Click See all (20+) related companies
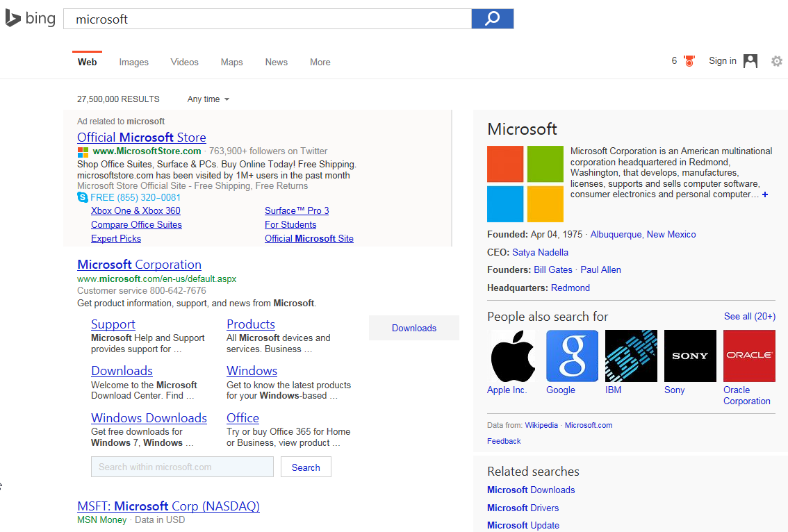 [749, 316]
